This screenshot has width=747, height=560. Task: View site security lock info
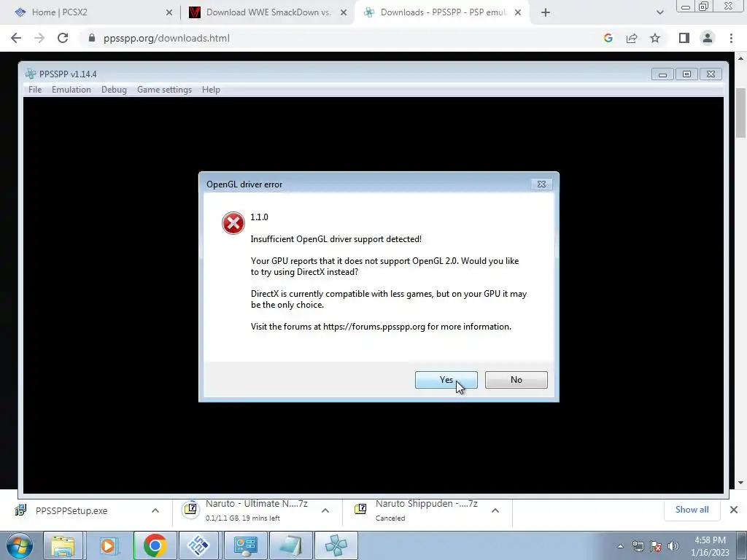click(92, 38)
